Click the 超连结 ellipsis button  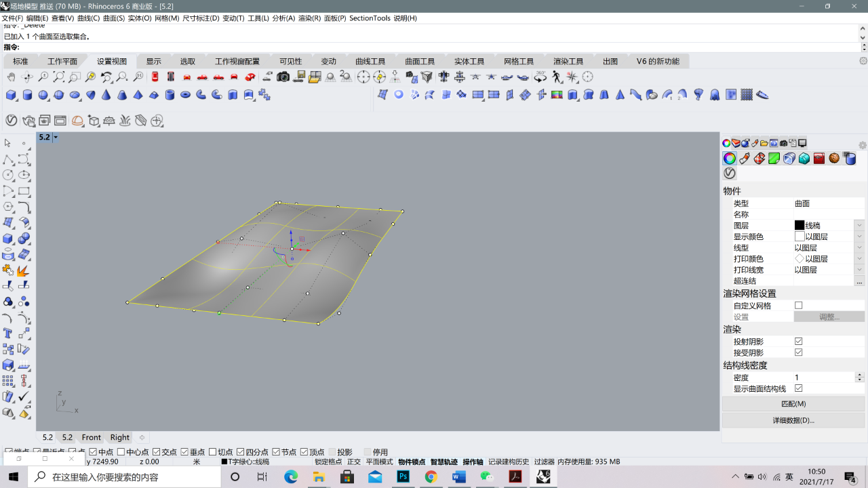859,281
